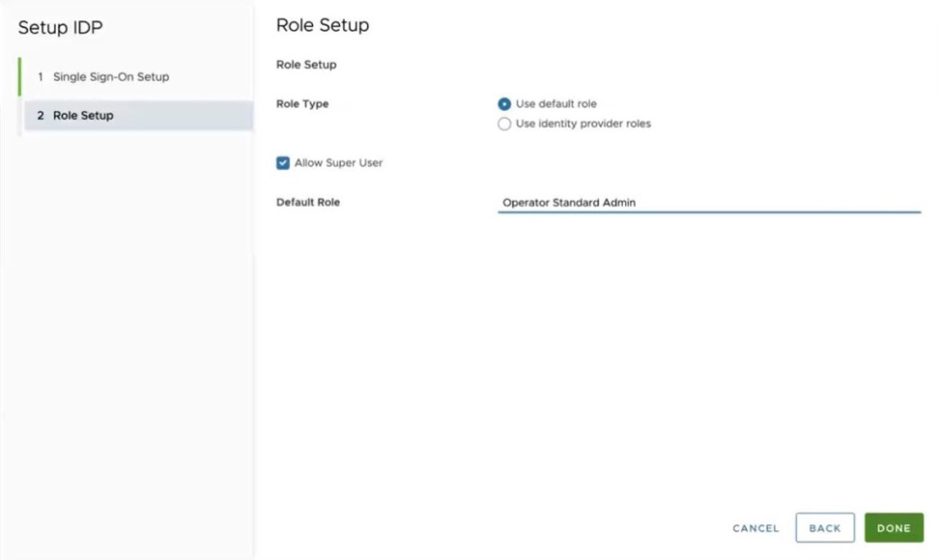This screenshot has width=939, height=560.
Task: Open the Default Role dropdown
Action: pyautogui.click(x=708, y=203)
